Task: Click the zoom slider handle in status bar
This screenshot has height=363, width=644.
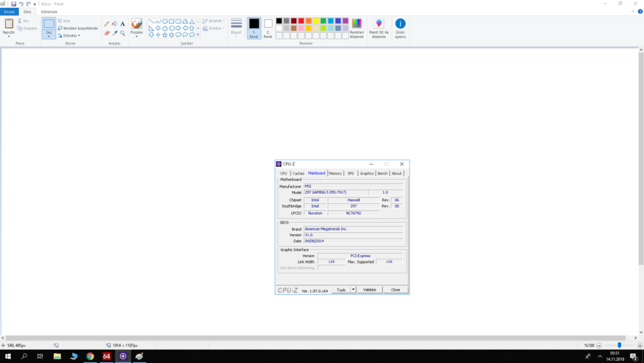Action: tap(620, 345)
